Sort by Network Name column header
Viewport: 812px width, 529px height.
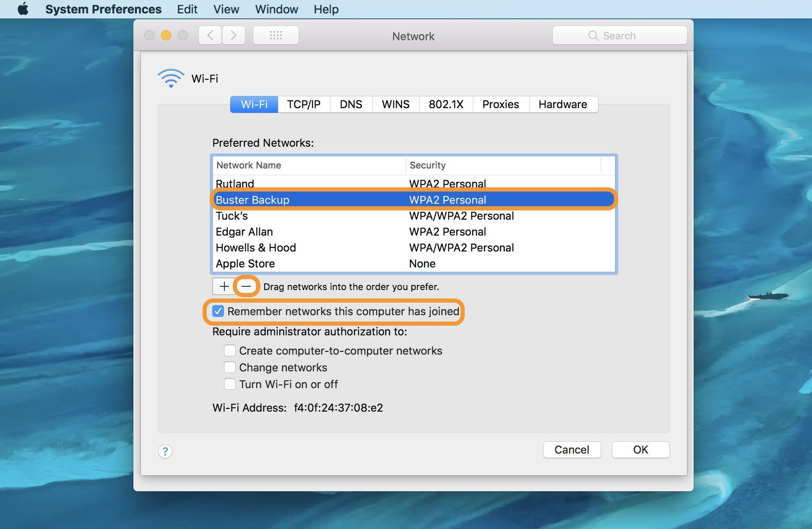pos(309,165)
